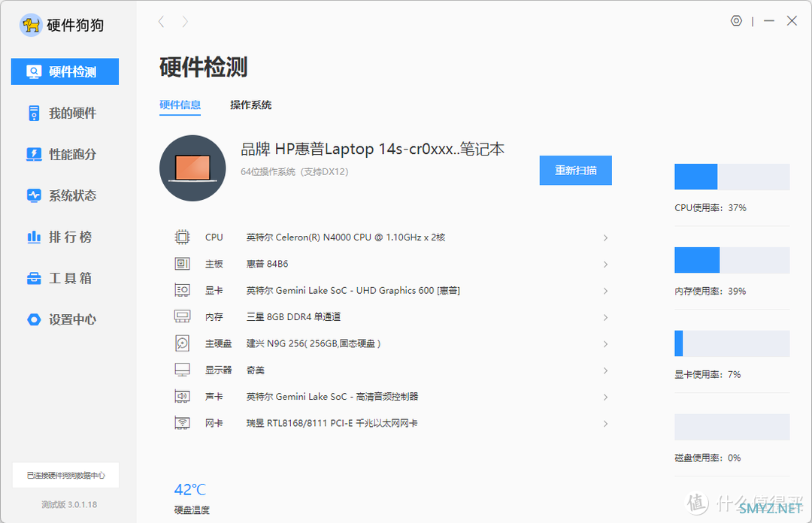This screenshot has height=523, width=812.
Task: Expand the 主硬盘 row chevron
Action: (x=605, y=344)
